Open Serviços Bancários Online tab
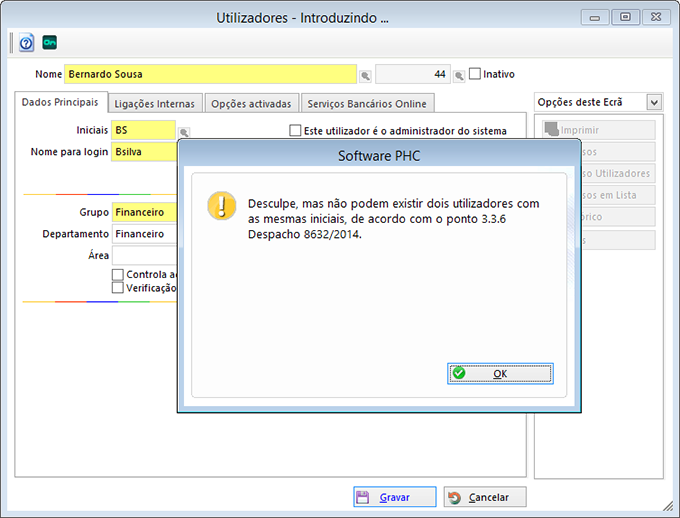Image resolution: width=680 pixels, height=518 pixels. (367, 104)
